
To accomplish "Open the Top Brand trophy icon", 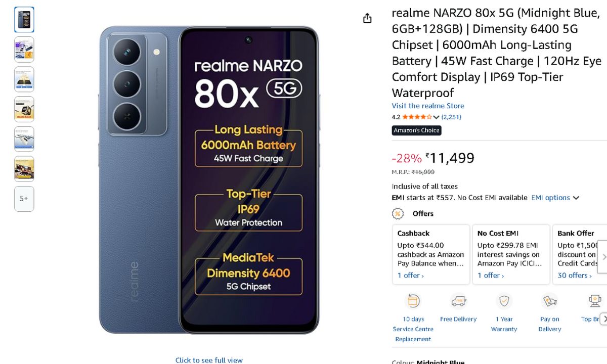I will tap(595, 302).
